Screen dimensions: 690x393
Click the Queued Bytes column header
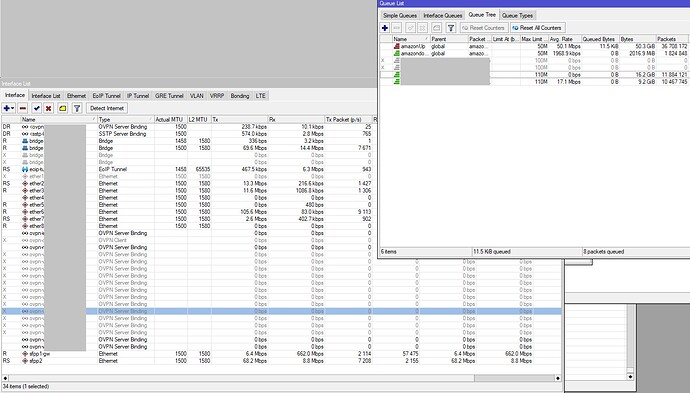tap(600, 39)
